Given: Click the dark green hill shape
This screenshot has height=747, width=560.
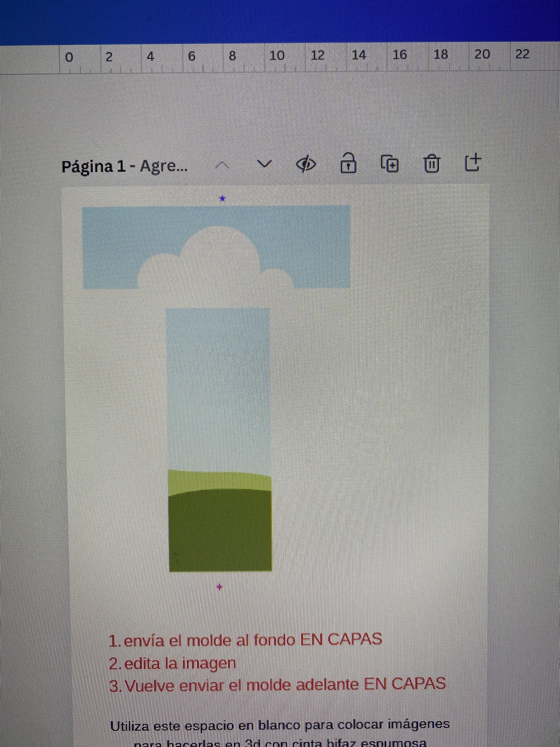Looking at the screenshot, I should [220, 532].
